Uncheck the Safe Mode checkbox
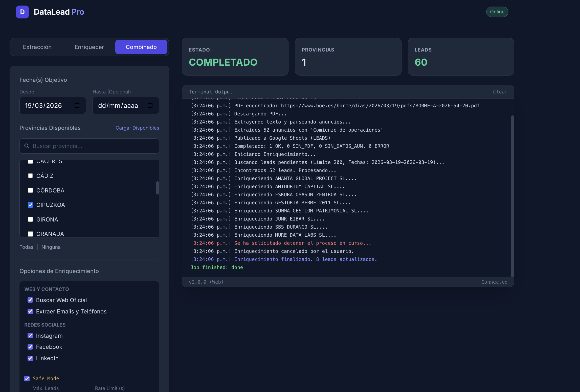Image resolution: width=580 pixels, height=392 pixels. (x=27, y=379)
